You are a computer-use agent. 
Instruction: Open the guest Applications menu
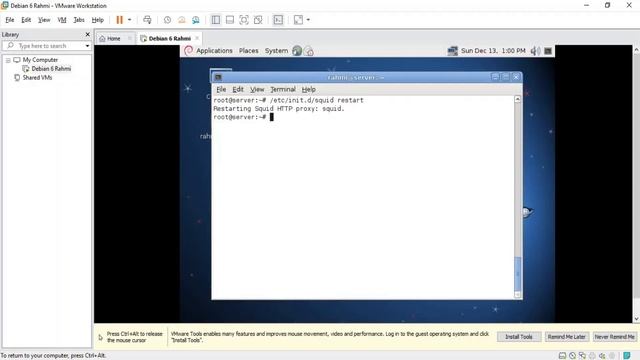(x=214, y=51)
